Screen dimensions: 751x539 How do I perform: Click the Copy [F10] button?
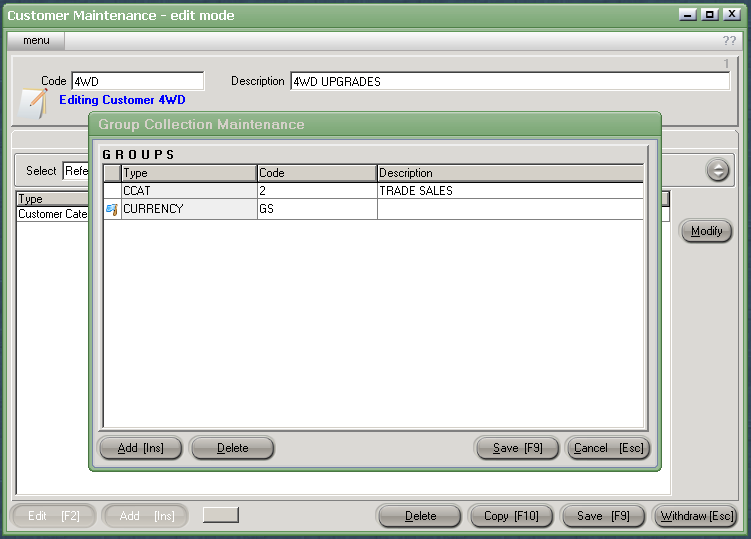(x=511, y=516)
